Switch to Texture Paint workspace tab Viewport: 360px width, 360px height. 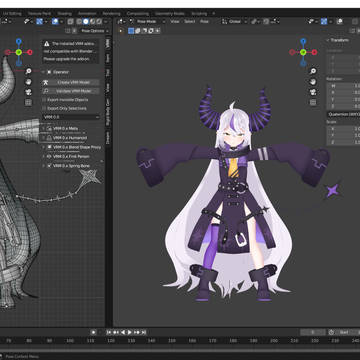[x=39, y=14]
